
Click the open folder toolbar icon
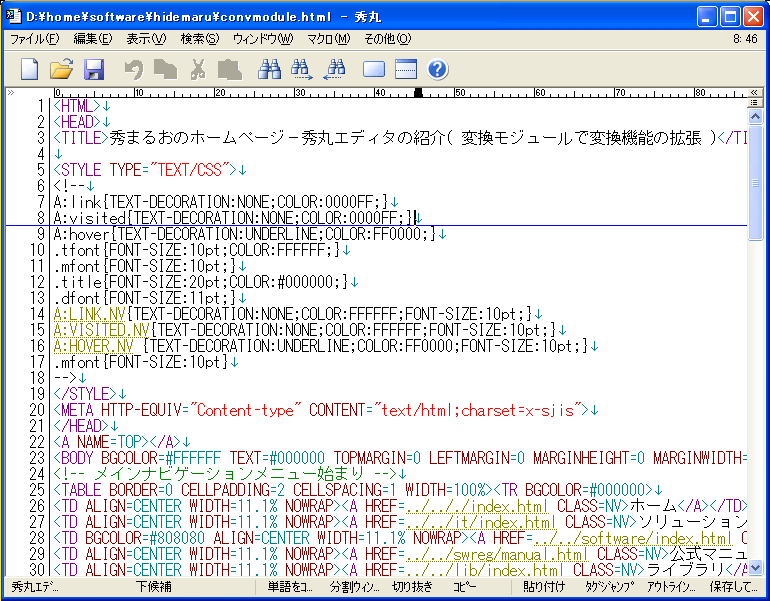pos(62,70)
